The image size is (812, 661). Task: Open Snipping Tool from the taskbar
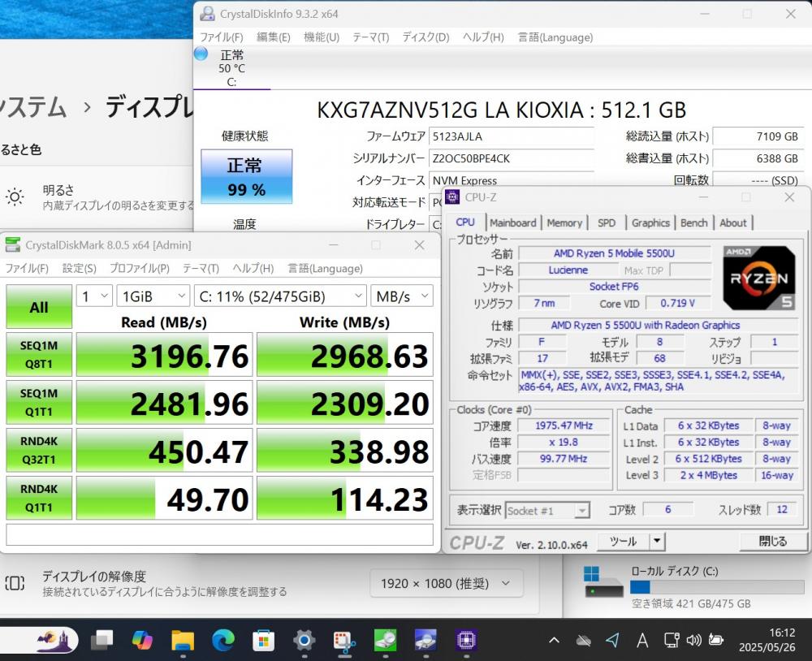pyautogui.click(x=344, y=641)
